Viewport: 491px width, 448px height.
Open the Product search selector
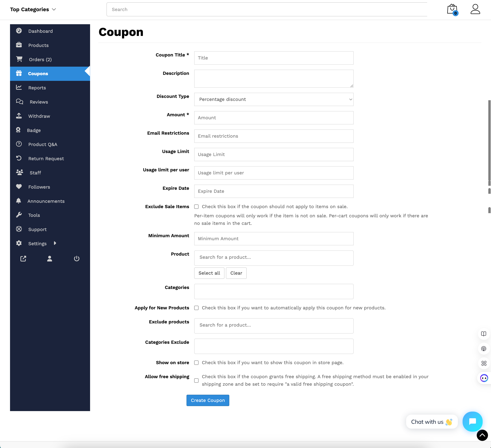click(274, 258)
